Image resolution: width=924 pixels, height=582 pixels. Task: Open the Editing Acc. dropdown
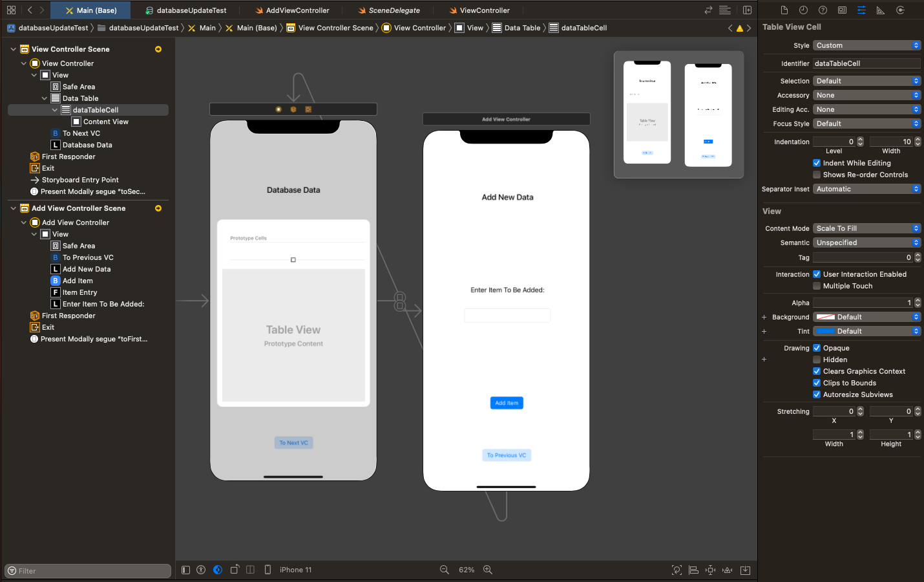point(866,109)
